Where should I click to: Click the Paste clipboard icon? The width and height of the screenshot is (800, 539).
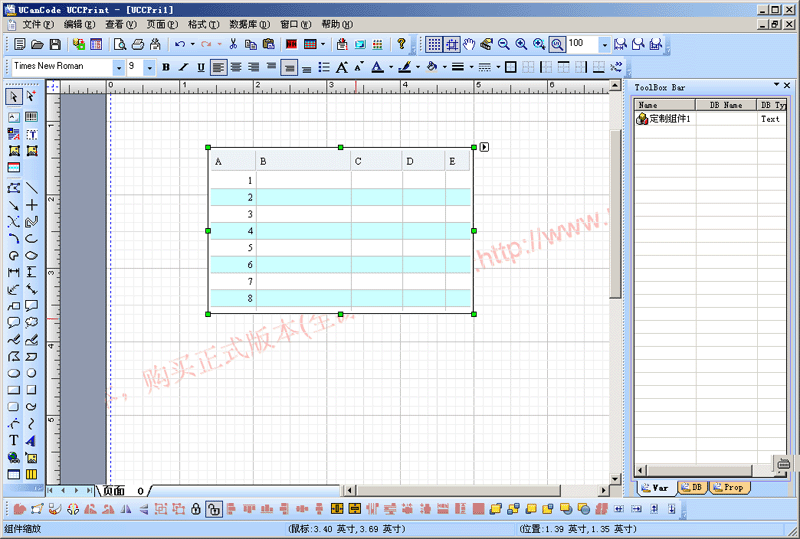point(267,45)
